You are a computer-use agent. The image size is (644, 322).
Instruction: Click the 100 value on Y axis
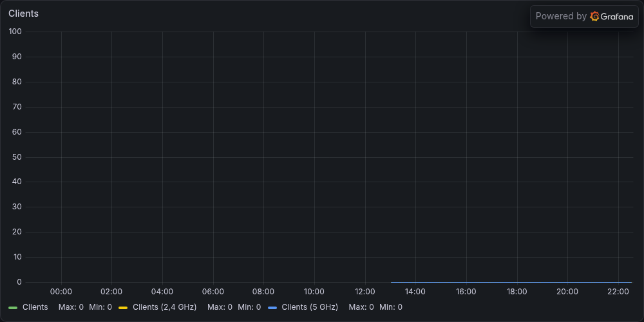point(15,32)
